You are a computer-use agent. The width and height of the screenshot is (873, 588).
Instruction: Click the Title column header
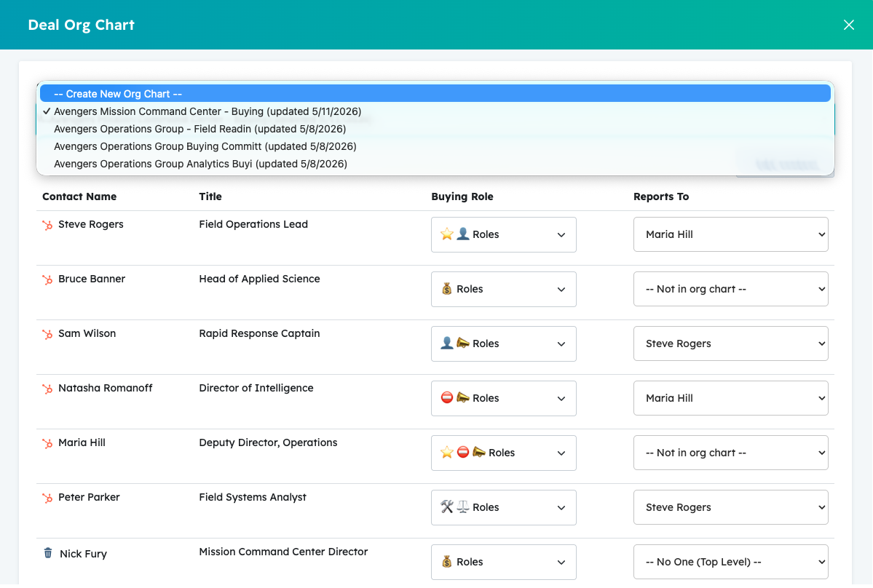point(210,196)
